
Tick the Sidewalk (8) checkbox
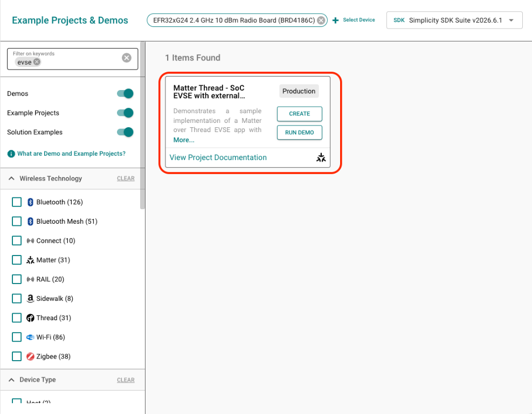17,299
